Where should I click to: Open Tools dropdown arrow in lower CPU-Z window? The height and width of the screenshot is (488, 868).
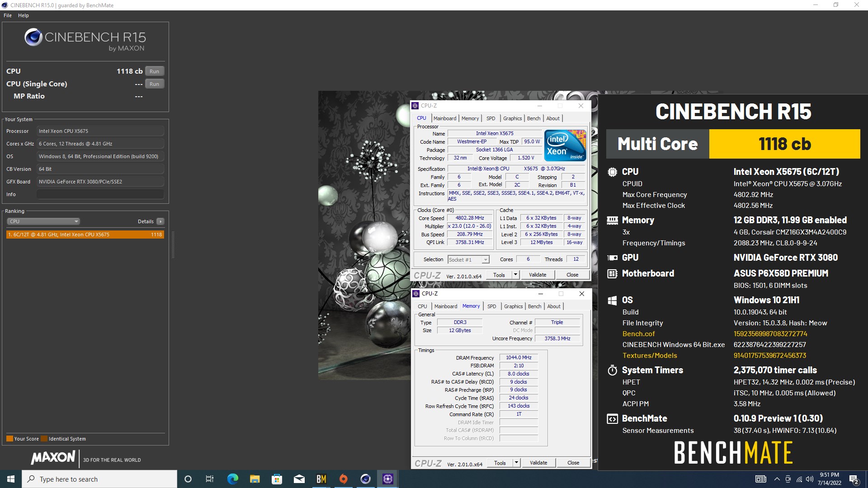pos(516,463)
